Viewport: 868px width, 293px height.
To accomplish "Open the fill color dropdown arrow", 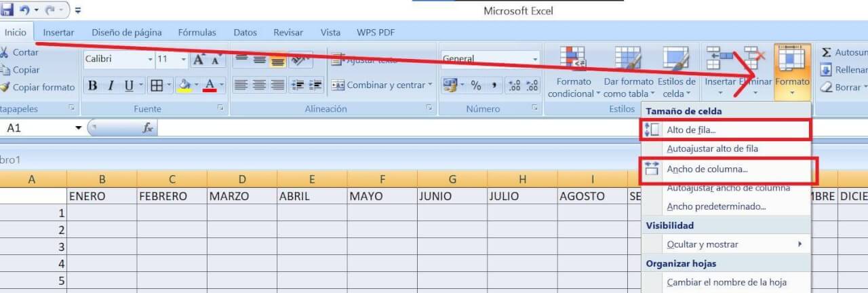I will coord(196,85).
